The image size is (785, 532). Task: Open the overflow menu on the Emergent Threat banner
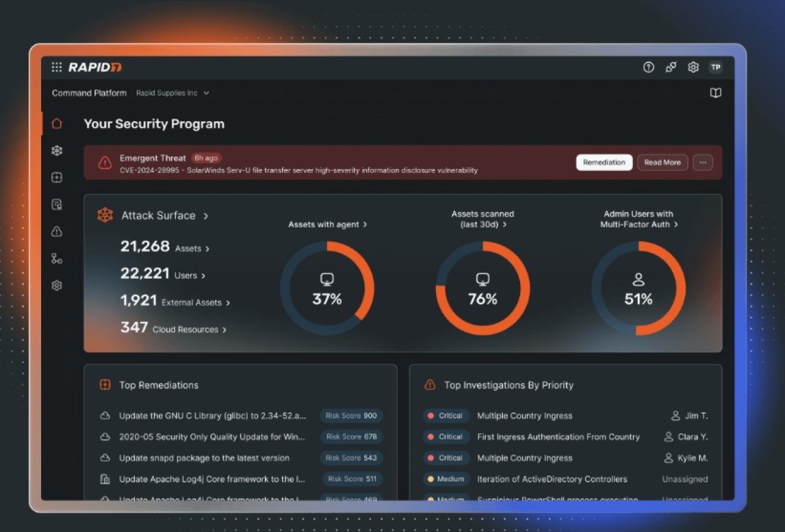coord(703,162)
